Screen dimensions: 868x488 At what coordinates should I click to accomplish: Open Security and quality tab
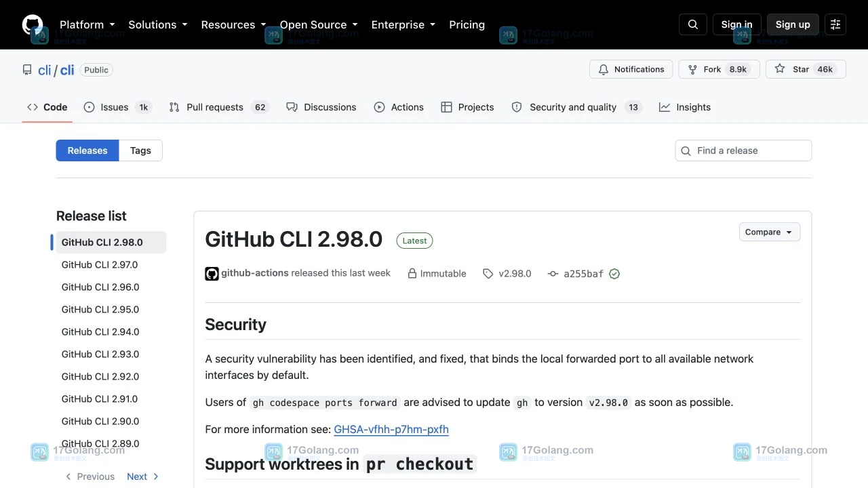576,107
